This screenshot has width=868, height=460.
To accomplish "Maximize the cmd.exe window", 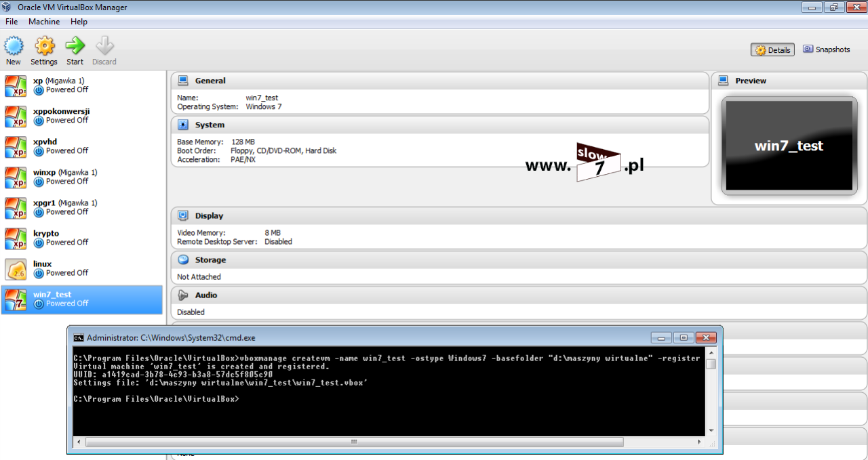I will [x=683, y=337].
